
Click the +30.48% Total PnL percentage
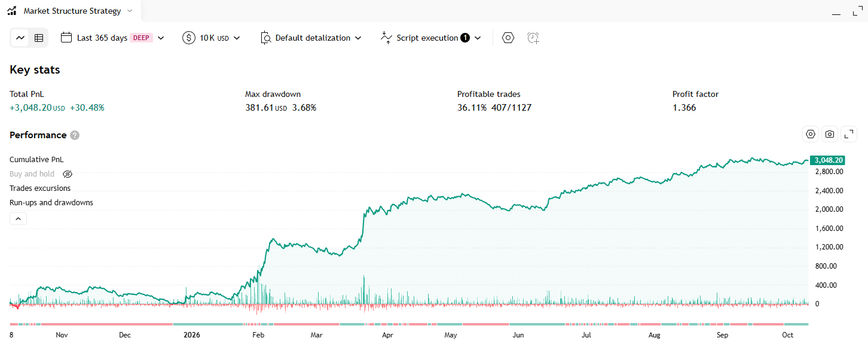(x=87, y=108)
